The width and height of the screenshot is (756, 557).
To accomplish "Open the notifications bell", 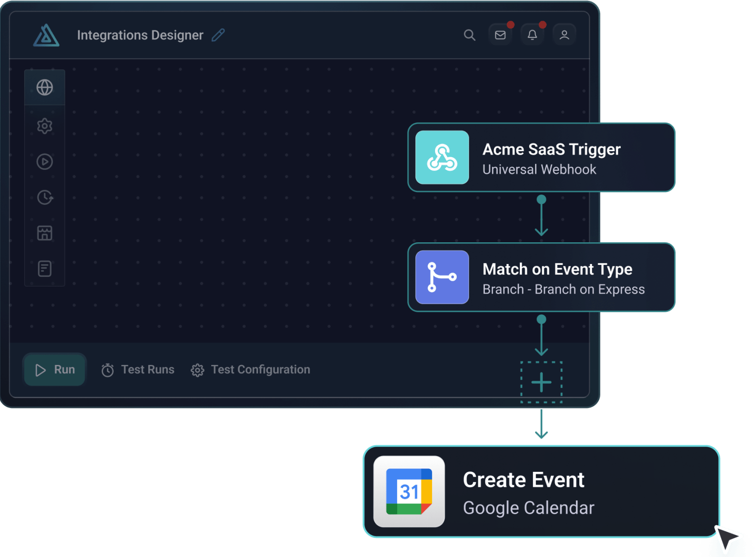I will point(532,35).
